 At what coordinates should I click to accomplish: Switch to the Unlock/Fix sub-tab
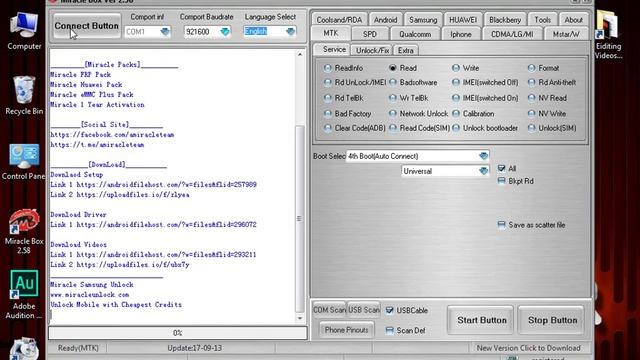(372, 50)
